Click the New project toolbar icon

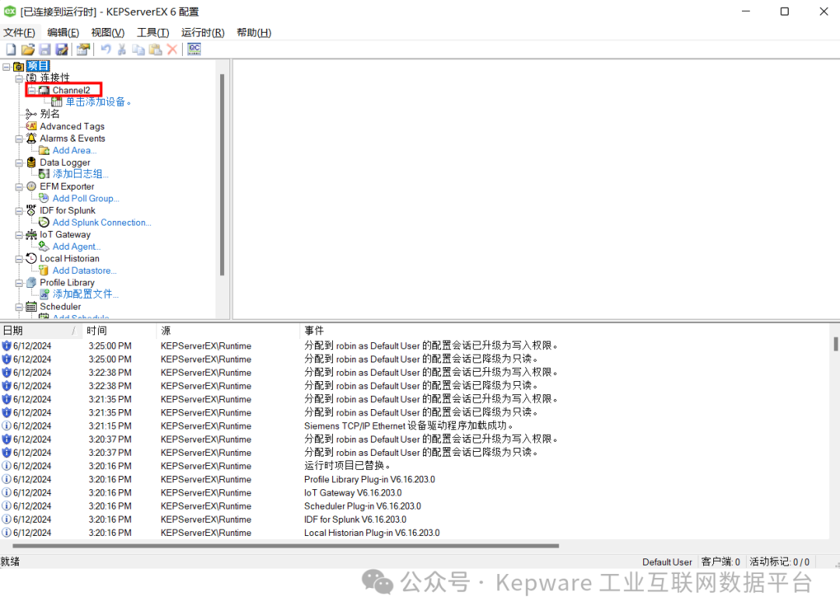pyautogui.click(x=11, y=50)
